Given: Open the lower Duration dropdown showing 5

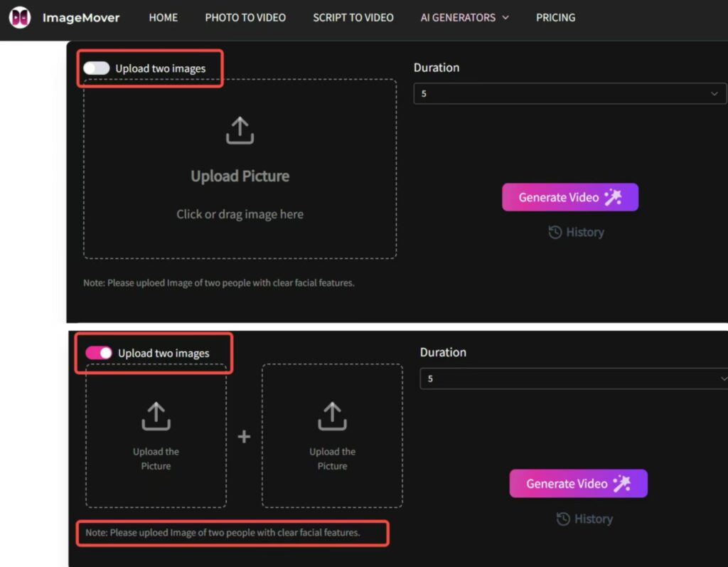Looking at the screenshot, I should pos(574,378).
